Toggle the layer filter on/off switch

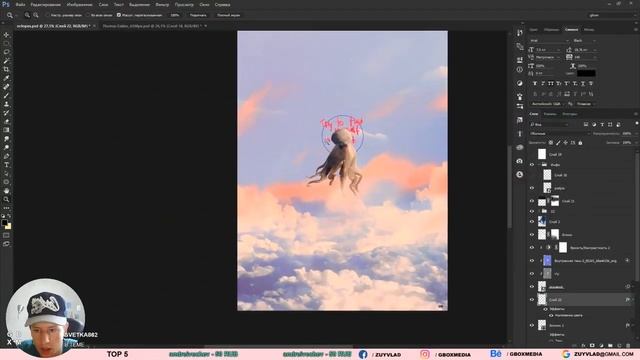point(636,123)
